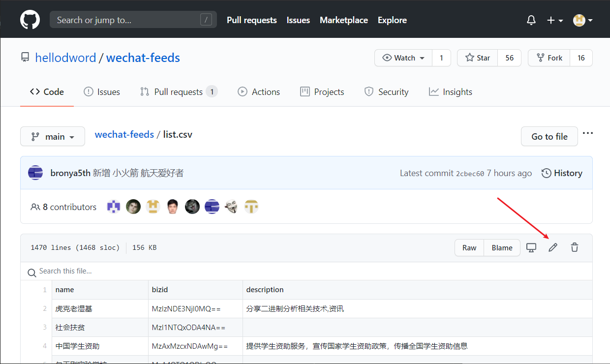Viewport: 610px width, 364px height.
Task: Click the watchers count 1
Action: click(441, 58)
